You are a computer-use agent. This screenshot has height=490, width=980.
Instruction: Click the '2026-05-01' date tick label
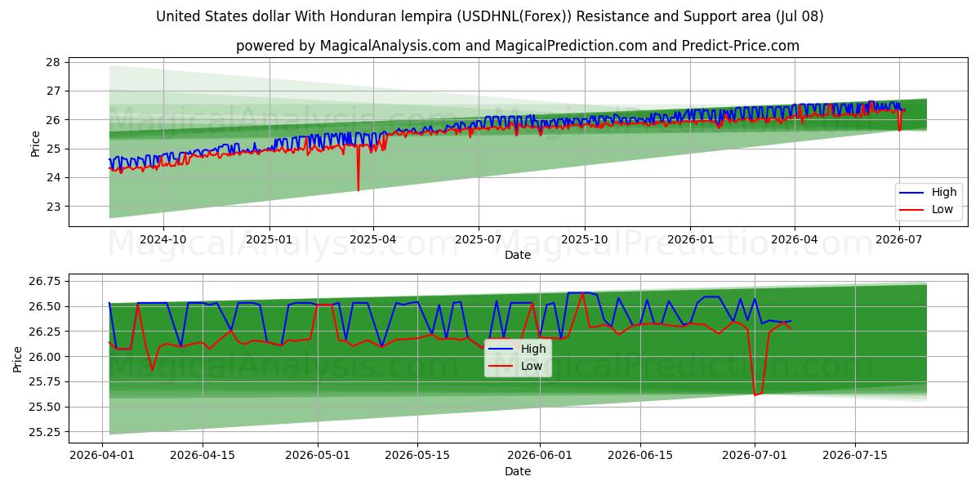click(x=317, y=455)
